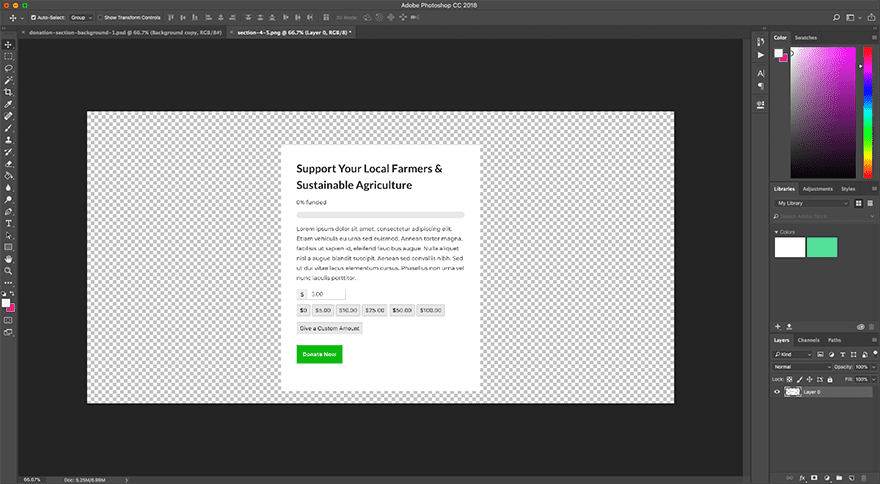Delete layer using the trash icon
Screen dimensions: 880x484
pos(866,478)
